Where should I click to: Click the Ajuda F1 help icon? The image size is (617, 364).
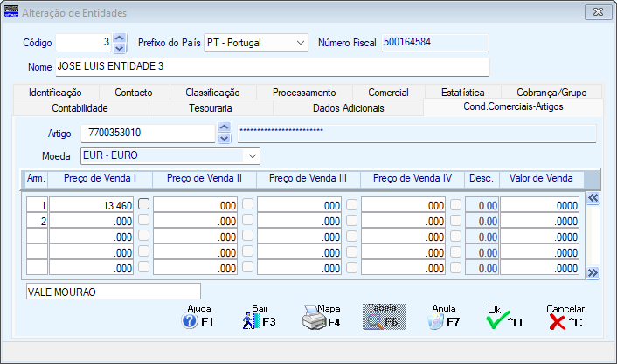pyautogui.click(x=190, y=321)
